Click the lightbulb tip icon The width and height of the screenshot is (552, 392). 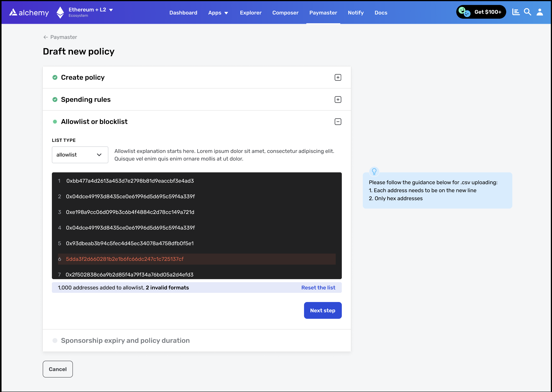[x=374, y=171]
